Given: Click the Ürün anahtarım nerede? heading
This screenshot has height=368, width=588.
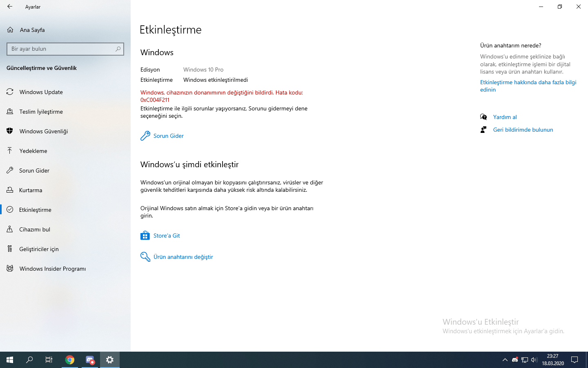Looking at the screenshot, I should coord(510,45).
